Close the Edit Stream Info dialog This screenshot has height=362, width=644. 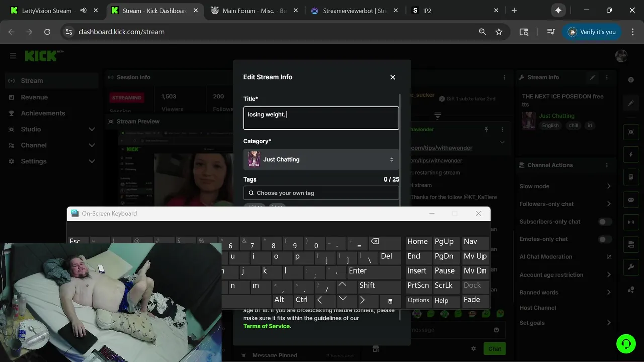(393, 77)
